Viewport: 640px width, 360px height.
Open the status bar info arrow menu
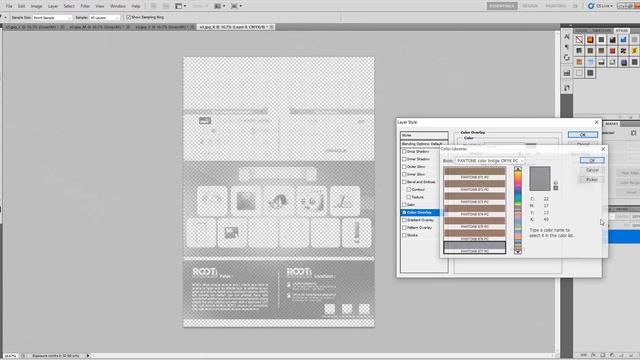[x=88, y=356]
